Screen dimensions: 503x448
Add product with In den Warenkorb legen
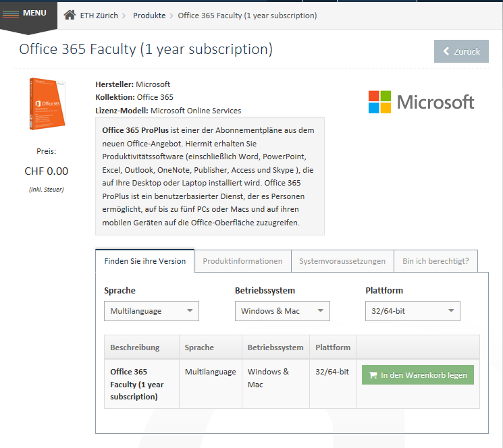coord(418,374)
